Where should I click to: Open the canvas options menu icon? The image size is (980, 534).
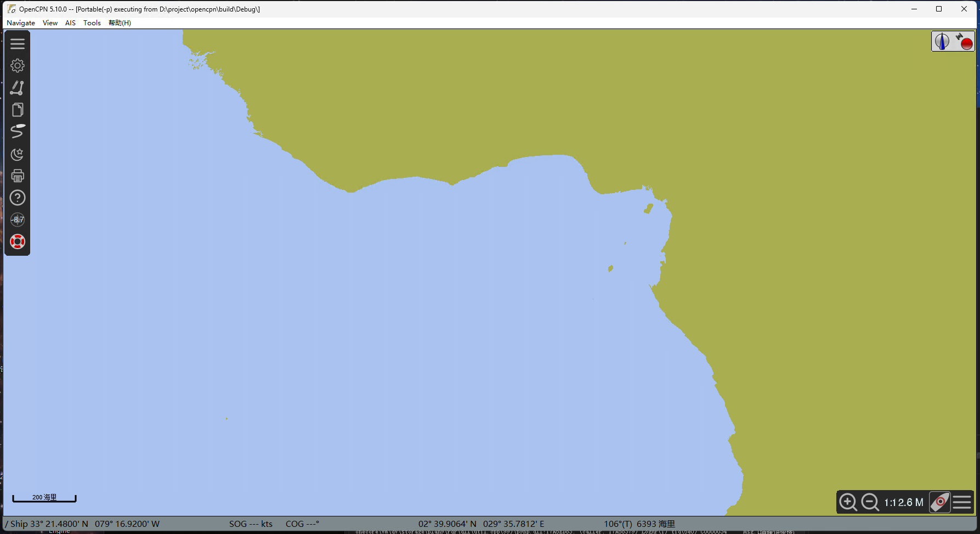coord(962,502)
